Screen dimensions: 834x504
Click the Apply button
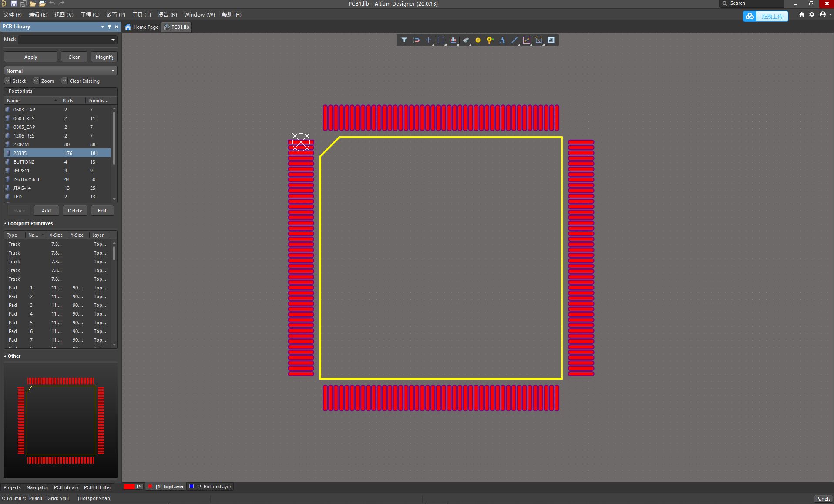tap(30, 57)
